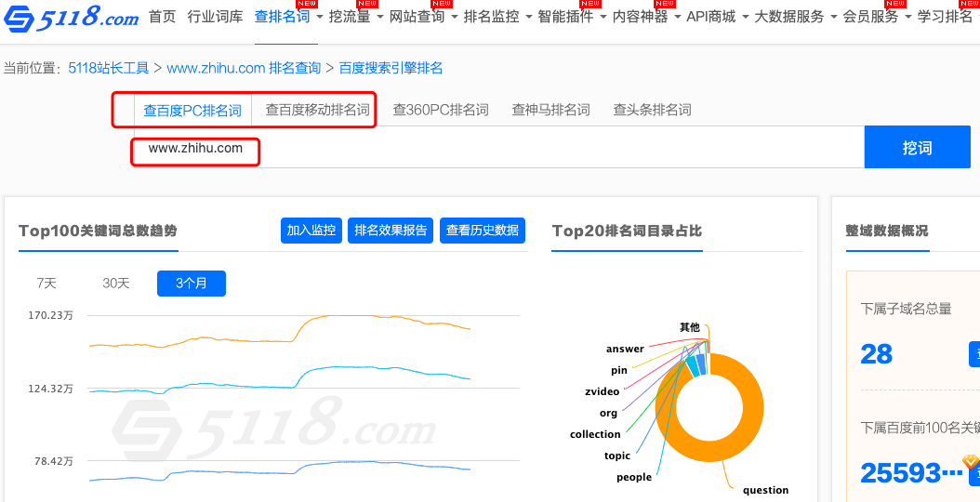
Task: Click the 加入监控 button
Action: tap(311, 231)
